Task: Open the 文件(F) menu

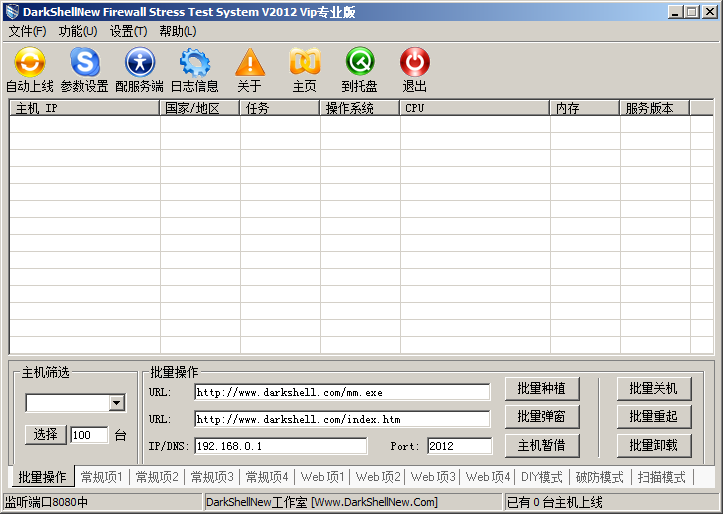Action: pyautogui.click(x=28, y=31)
